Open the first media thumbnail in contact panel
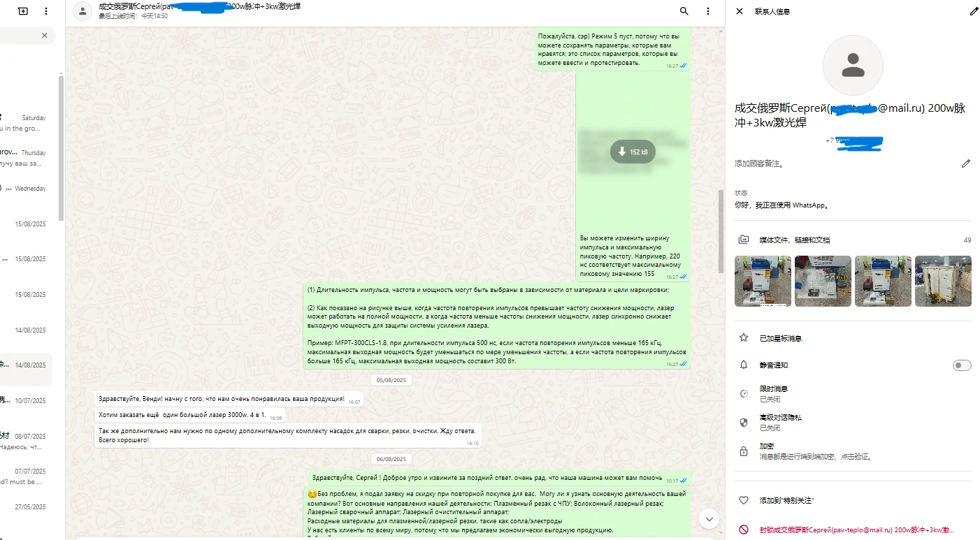 click(763, 281)
